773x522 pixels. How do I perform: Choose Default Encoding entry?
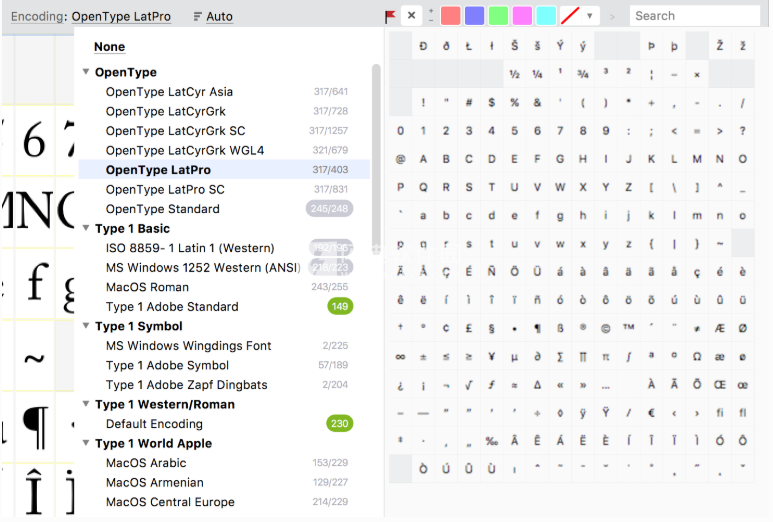coord(224,424)
